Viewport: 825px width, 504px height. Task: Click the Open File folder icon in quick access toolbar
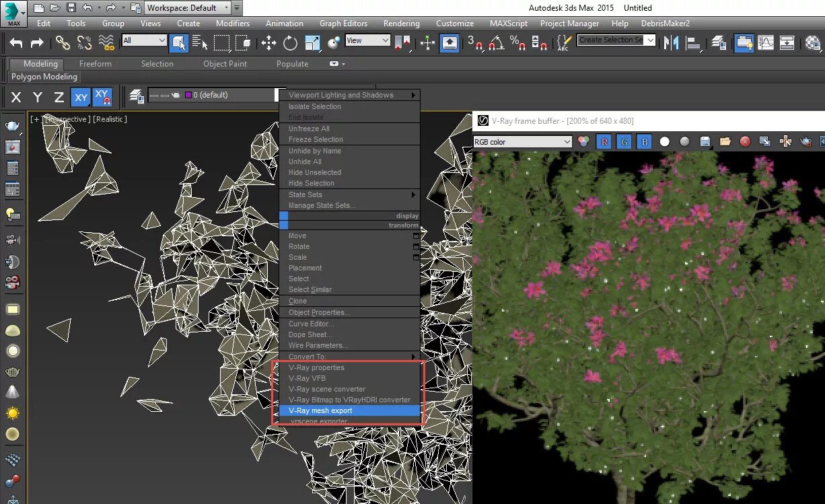point(55,8)
